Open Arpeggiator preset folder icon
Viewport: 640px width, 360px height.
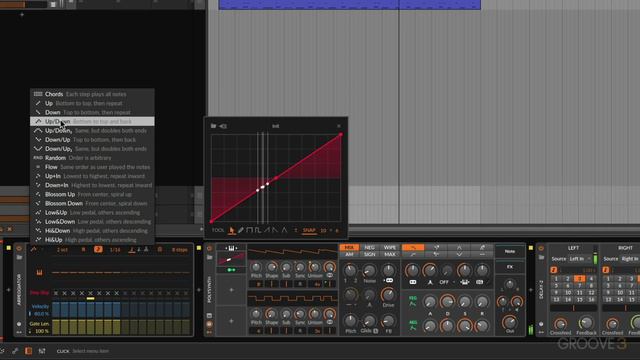[x=19, y=257]
